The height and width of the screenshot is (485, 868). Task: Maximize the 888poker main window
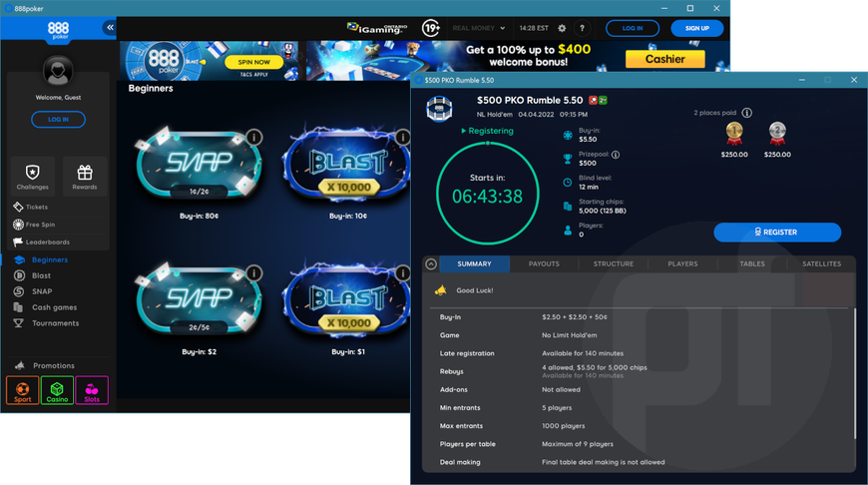tap(690, 8)
